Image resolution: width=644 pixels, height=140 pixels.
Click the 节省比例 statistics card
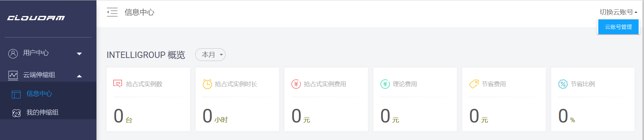pyautogui.click(x=593, y=99)
